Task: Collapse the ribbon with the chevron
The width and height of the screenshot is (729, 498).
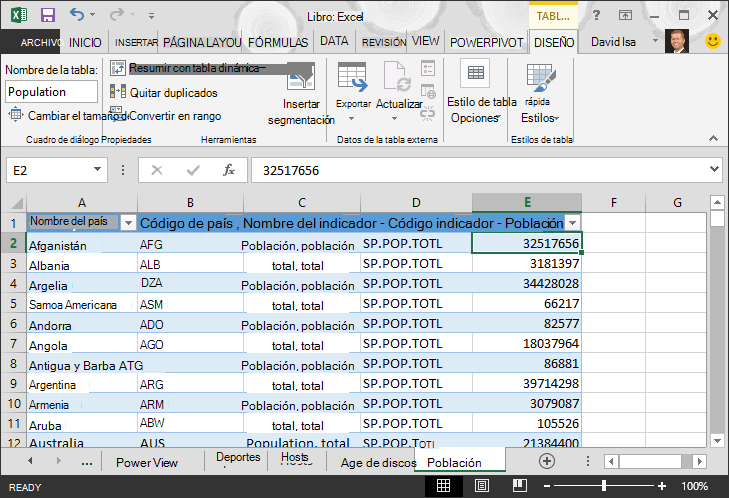Action: tap(713, 138)
